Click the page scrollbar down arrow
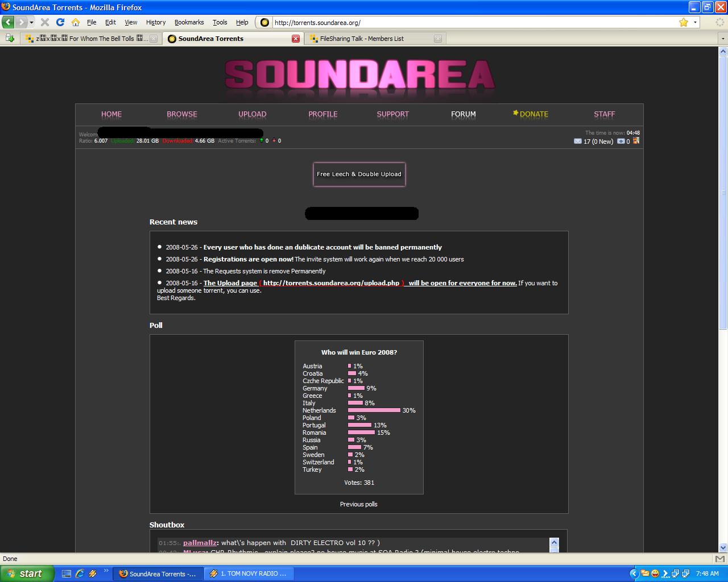Viewport: 728px width, 582px height. tap(723, 548)
